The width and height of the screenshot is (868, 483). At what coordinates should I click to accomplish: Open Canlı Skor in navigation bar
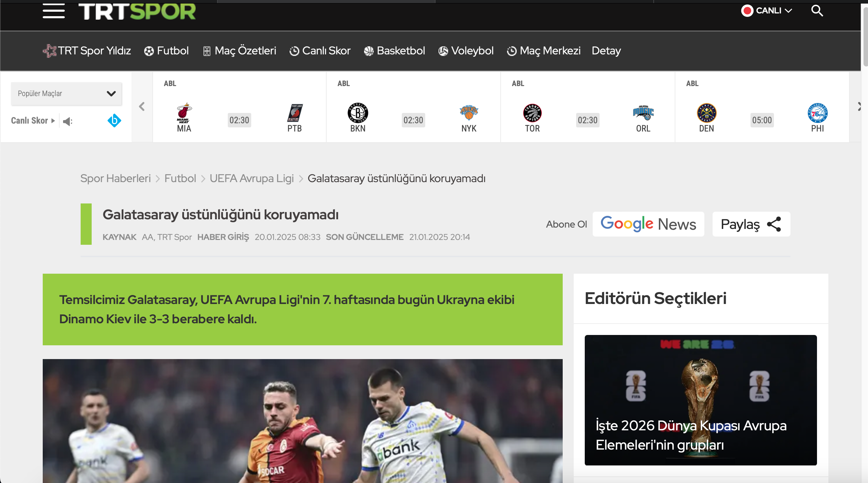click(320, 51)
